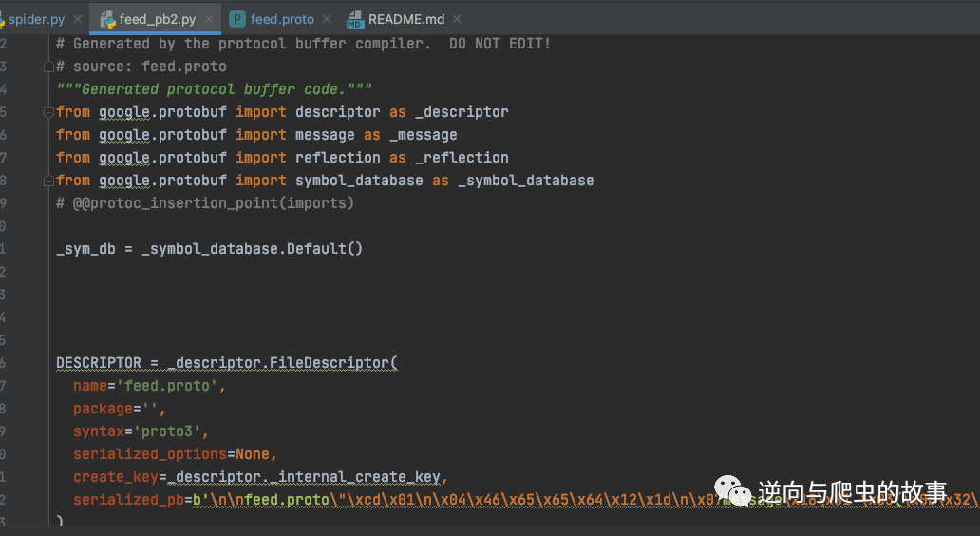Click the DESCRIPTOR variable name
The width and height of the screenshot is (980, 536).
(x=99, y=363)
